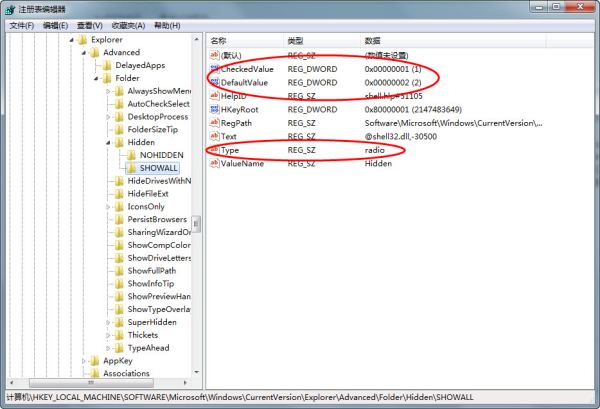
Task: Click the CheckedValue DWORD value icon
Action: tap(215, 69)
